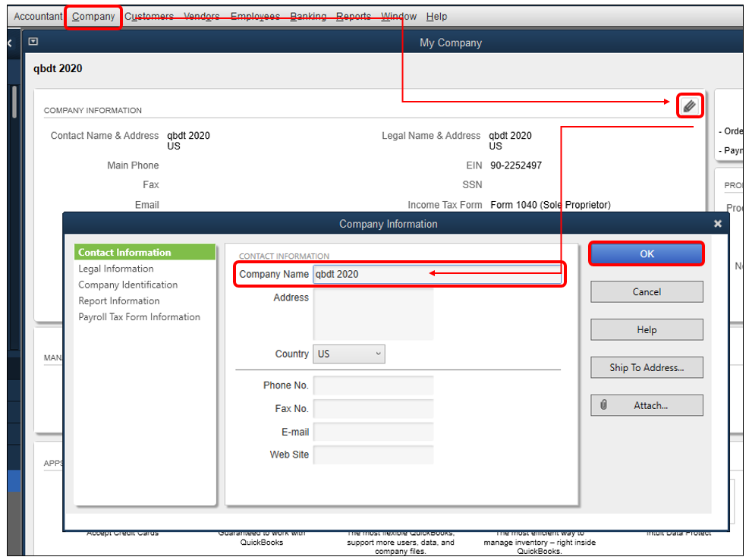Click the dialog's Help button
The image size is (749, 560).
click(647, 329)
